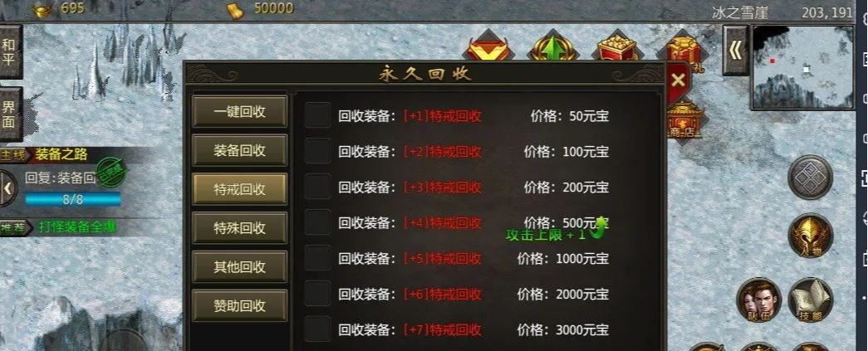Open the 商店 shop icon

684,119
